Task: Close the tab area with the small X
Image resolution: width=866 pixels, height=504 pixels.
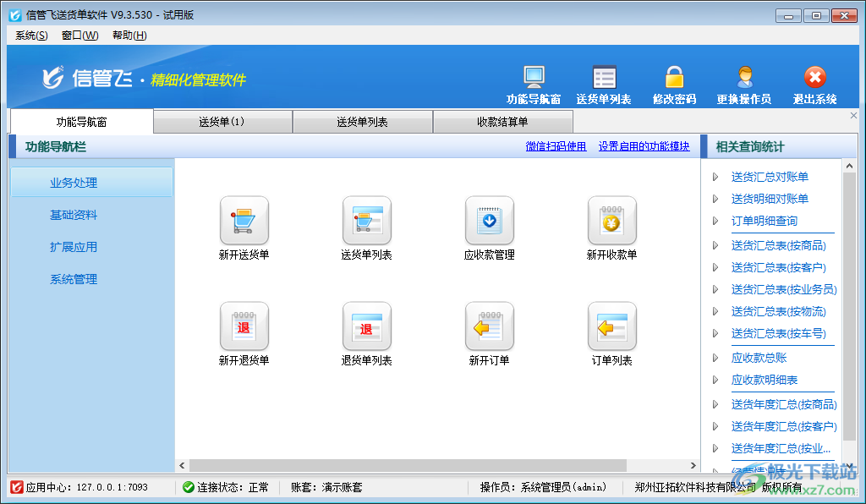Action: click(853, 115)
